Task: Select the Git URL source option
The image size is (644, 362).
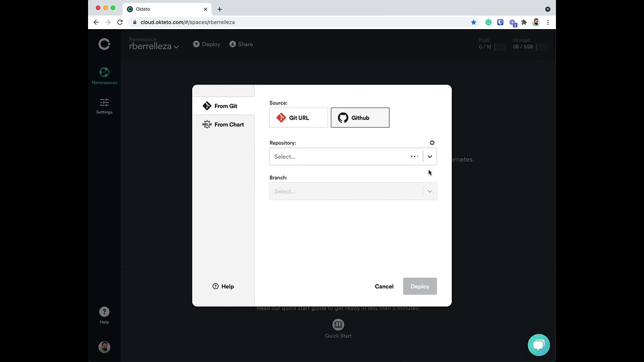Action: (298, 118)
